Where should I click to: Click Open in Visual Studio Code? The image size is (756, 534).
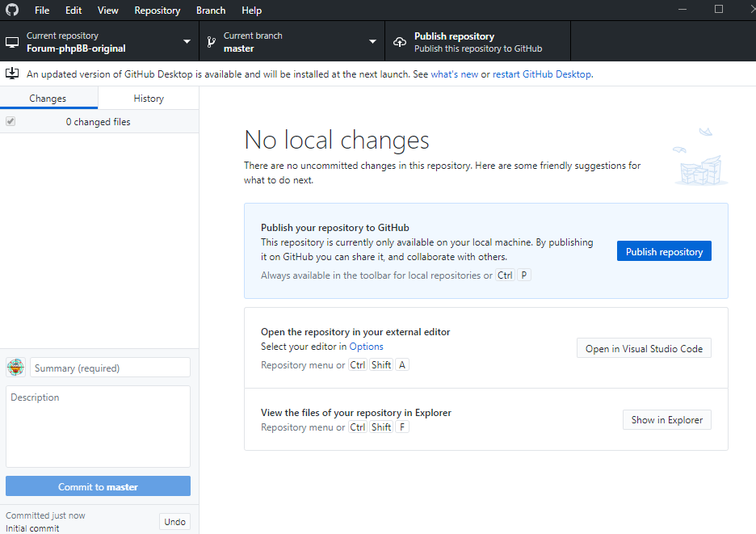[644, 349]
